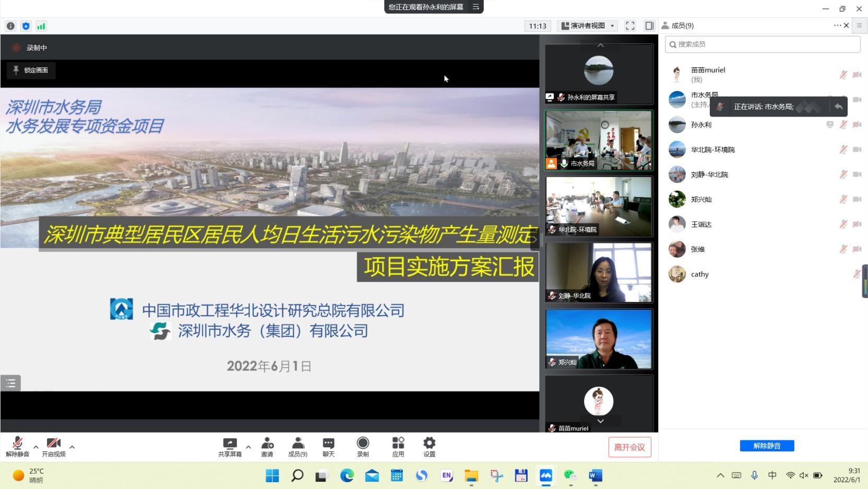Image resolution: width=868 pixels, height=489 pixels.
Task: Click the search members input field
Action: tap(763, 44)
